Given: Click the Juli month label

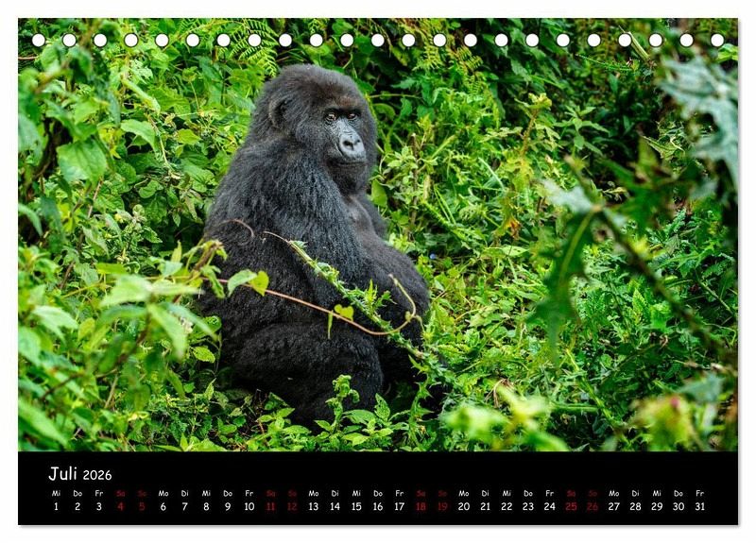Looking at the screenshot, I should tap(62, 474).
